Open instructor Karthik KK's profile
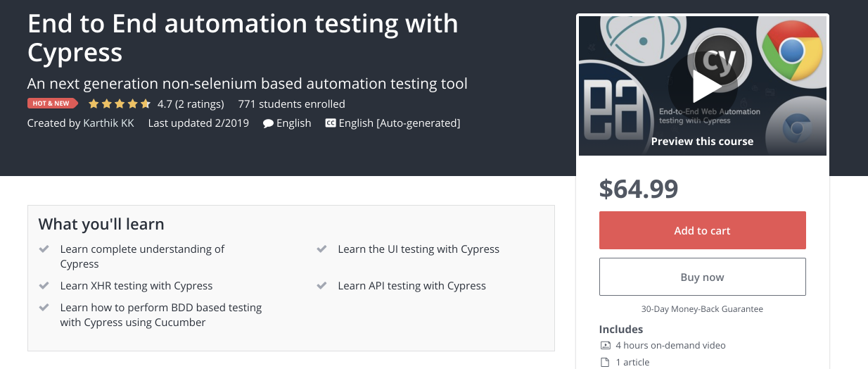Viewport: 868px width, 369px height. coord(108,123)
